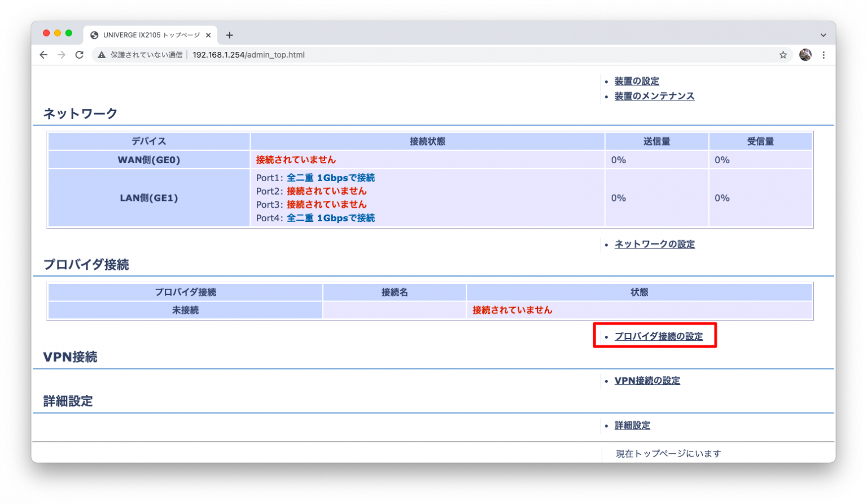This screenshot has height=504, width=867.
Task: Reload the router admin page
Action: click(79, 55)
